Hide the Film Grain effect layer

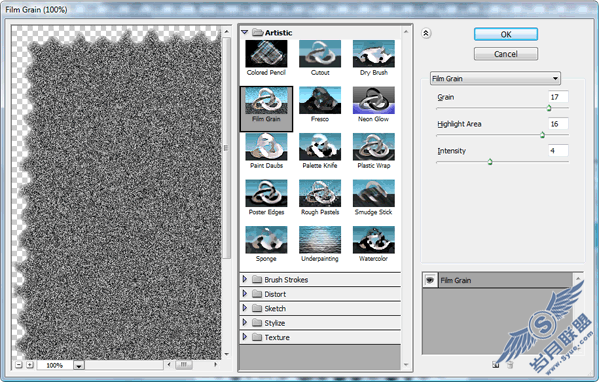(430, 280)
